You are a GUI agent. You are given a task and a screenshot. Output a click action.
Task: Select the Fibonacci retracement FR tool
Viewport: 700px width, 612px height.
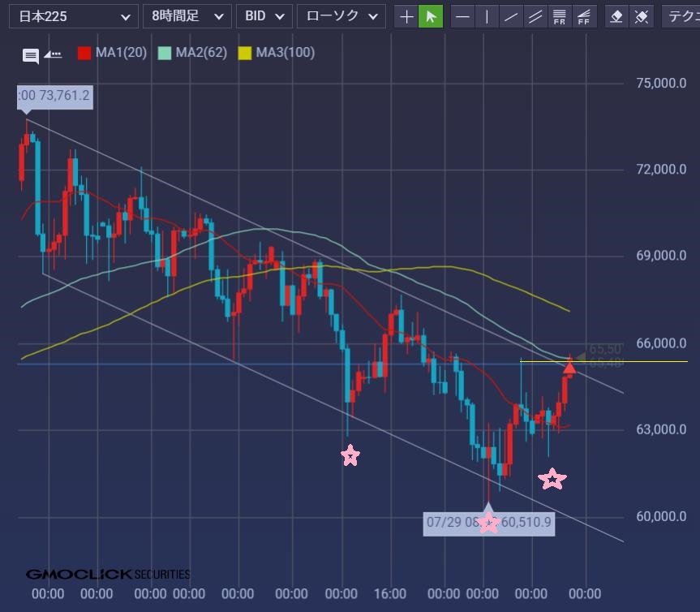(560, 17)
